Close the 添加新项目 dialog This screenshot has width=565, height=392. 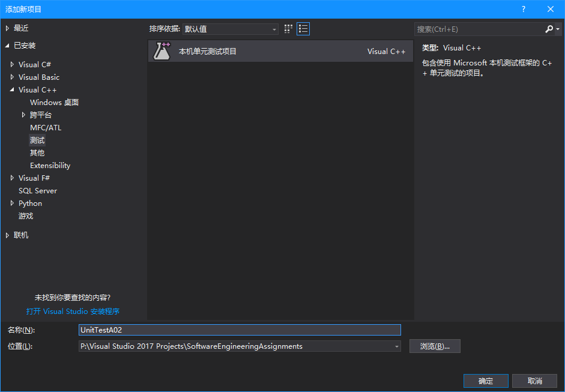pos(550,9)
